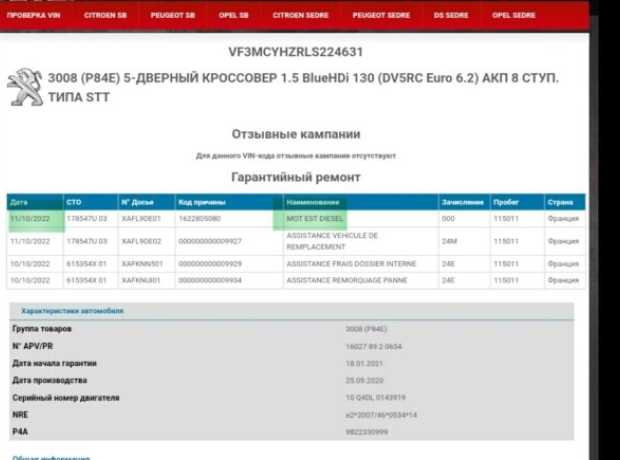
Task: Expand the Общая информация section
Action: [51, 458]
